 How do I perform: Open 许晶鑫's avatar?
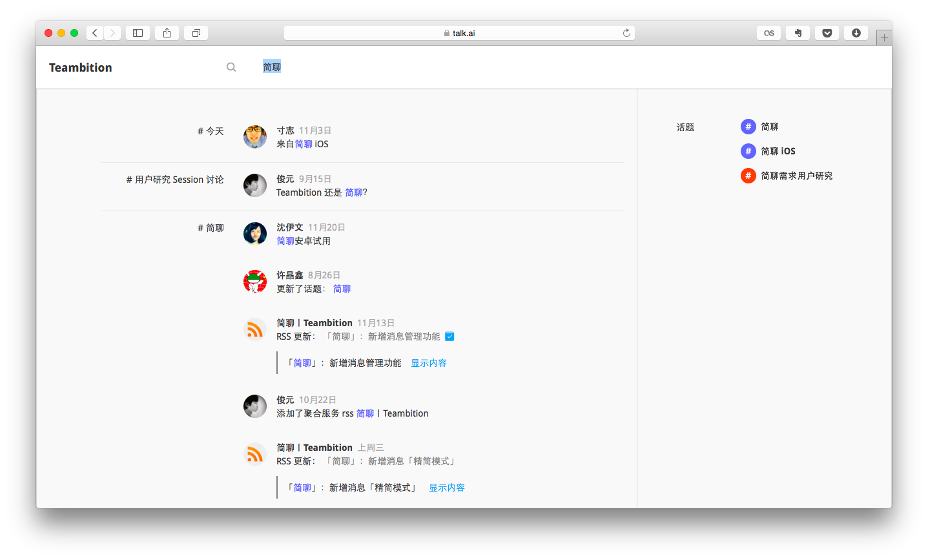point(255,282)
